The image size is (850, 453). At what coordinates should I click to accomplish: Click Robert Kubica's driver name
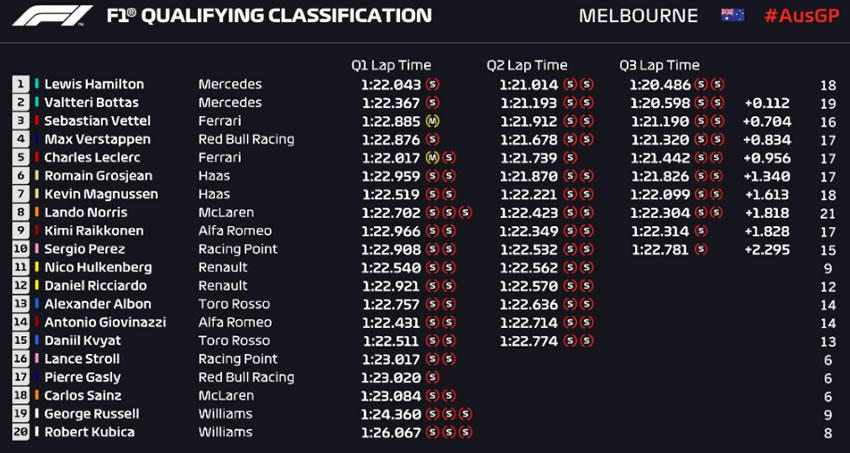click(x=91, y=432)
